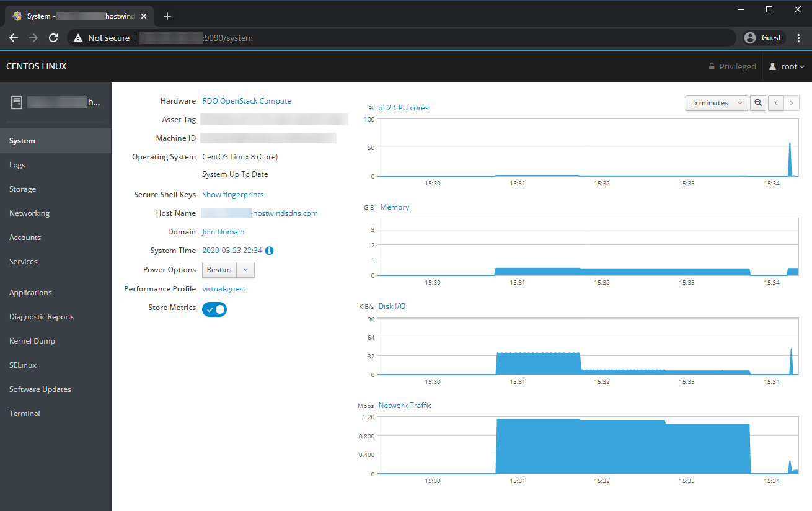
Task: Open Services in the sidebar
Action: coord(56,262)
